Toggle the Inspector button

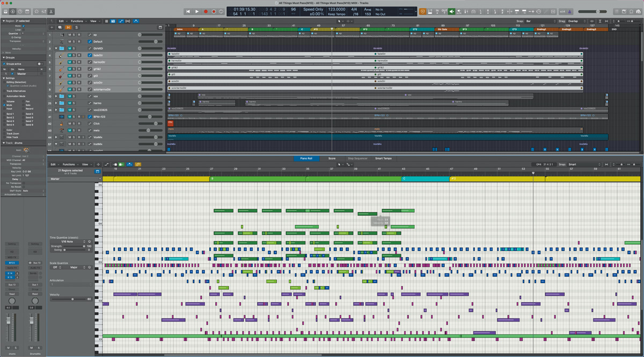tap(12, 12)
